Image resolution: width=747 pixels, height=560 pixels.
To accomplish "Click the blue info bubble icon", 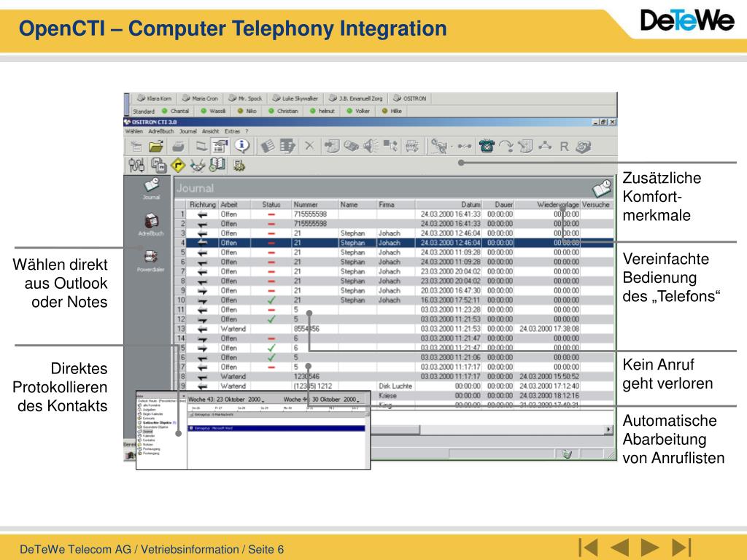I will click(242, 146).
